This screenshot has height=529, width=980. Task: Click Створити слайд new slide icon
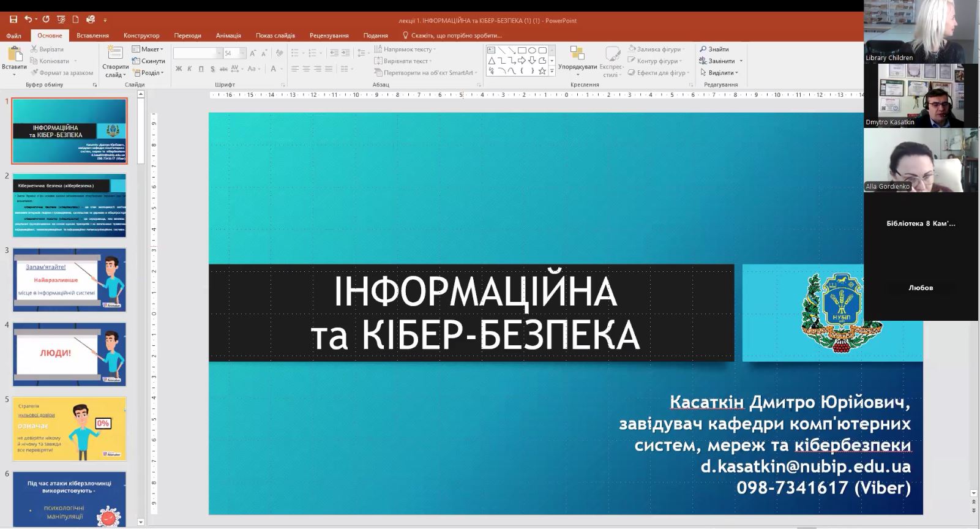(x=114, y=55)
